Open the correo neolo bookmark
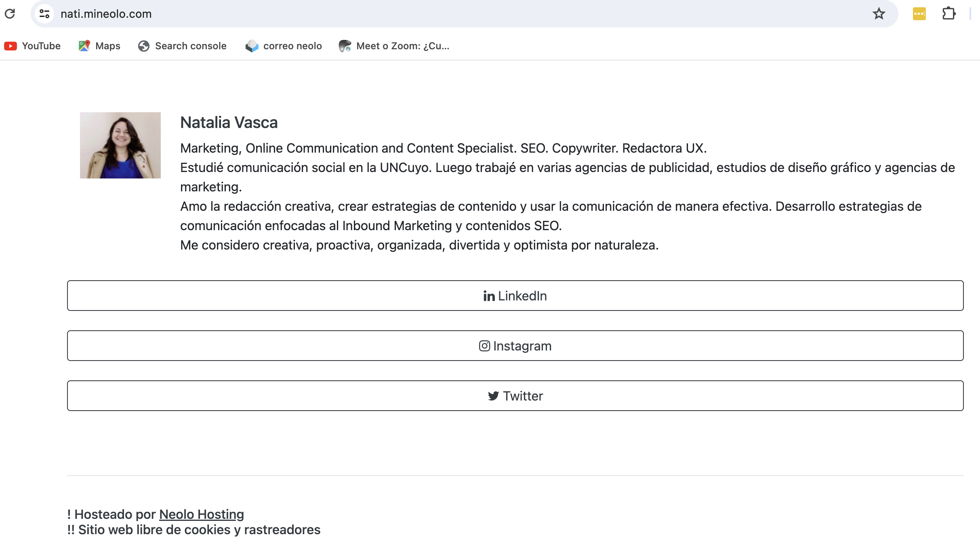 click(284, 46)
